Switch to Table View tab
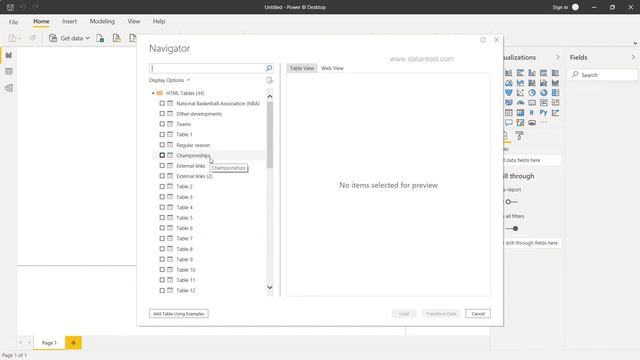The width and height of the screenshot is (640, 360). pyautogui.click(x=302, y=68)
